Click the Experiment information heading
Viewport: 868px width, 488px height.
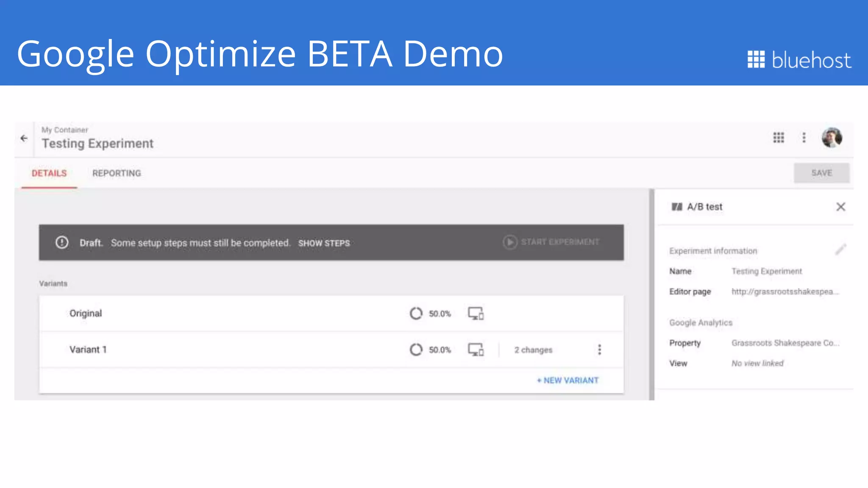[x=713, y=251]
